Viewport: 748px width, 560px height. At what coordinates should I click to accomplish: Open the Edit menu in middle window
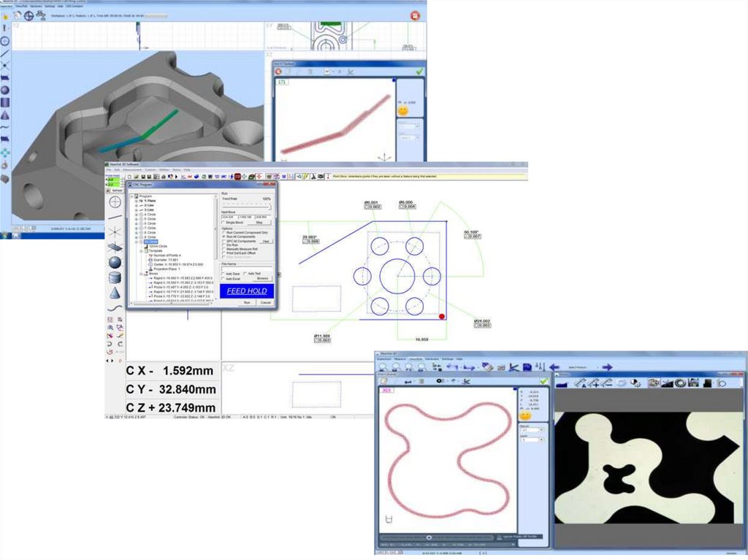[x=117, y=170]
